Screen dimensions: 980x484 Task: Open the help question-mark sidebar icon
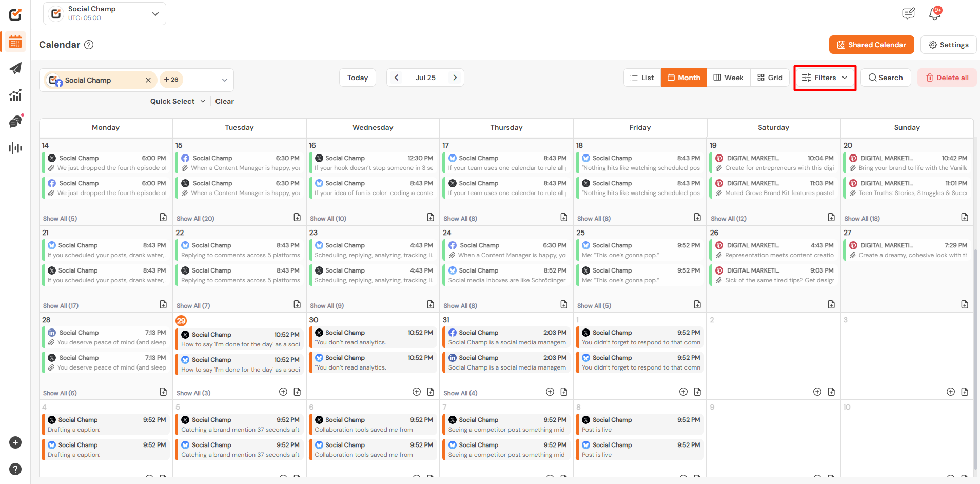15,469
